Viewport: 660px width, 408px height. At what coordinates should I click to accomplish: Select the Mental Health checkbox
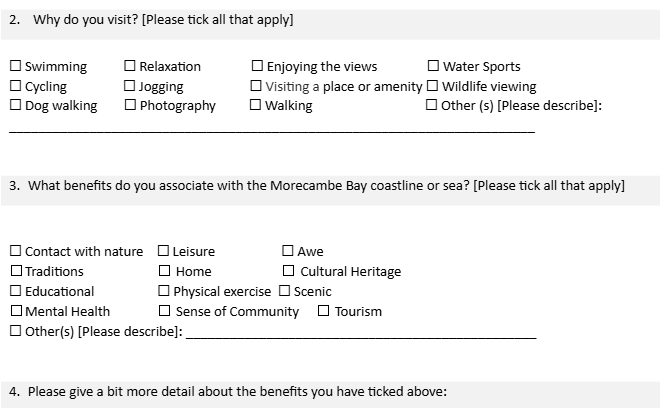pos(16,311)
